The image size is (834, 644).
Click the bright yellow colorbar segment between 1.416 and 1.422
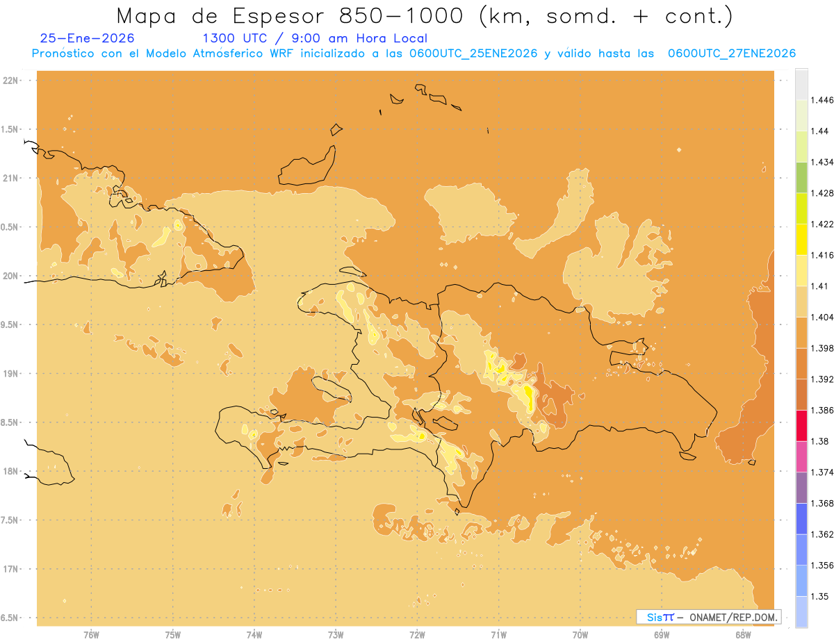tap(801, 239)
